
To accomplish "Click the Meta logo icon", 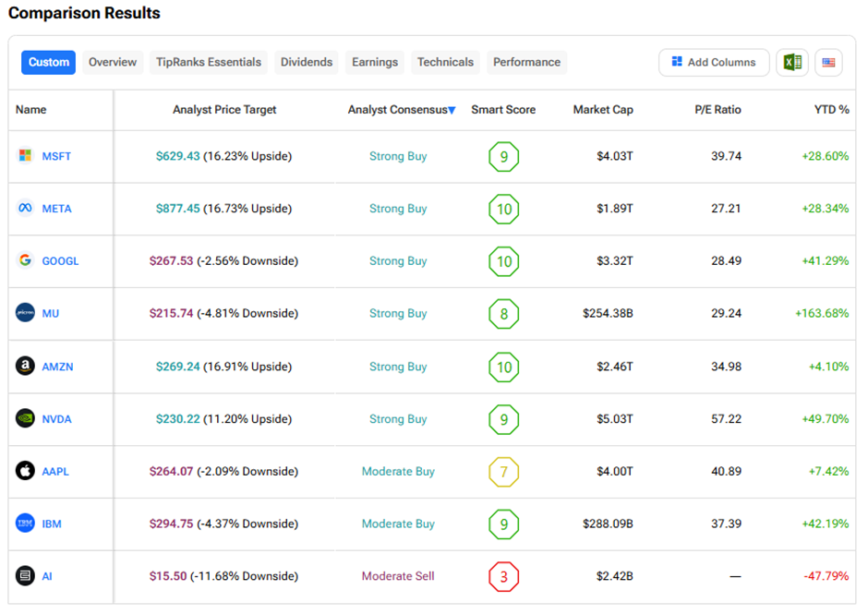I will (26, 209).
